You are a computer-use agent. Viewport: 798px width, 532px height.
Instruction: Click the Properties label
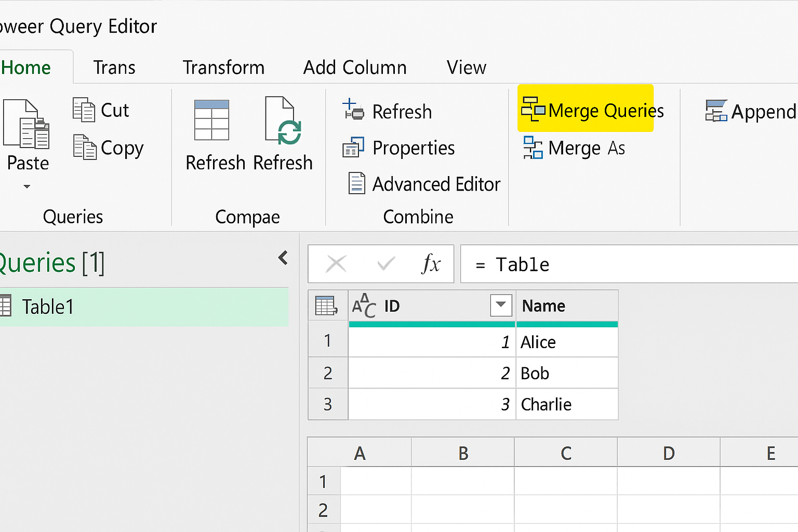click(414, 148)
